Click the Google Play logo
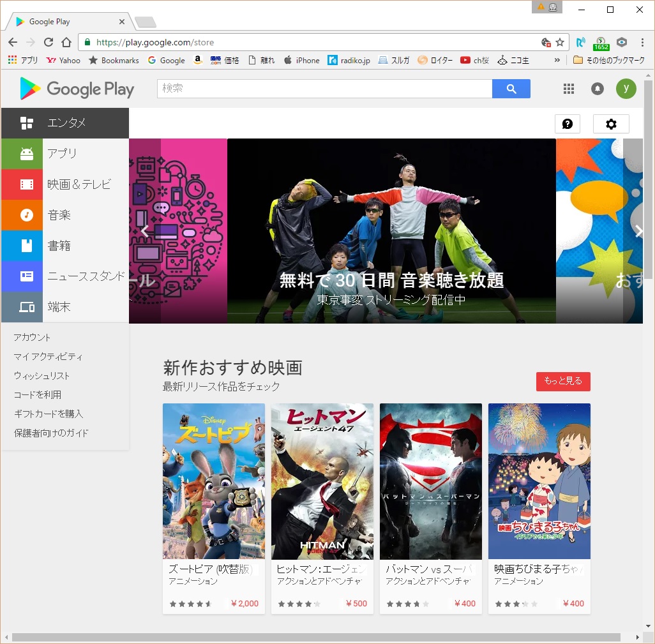The image size is (655, 644). 77,89
